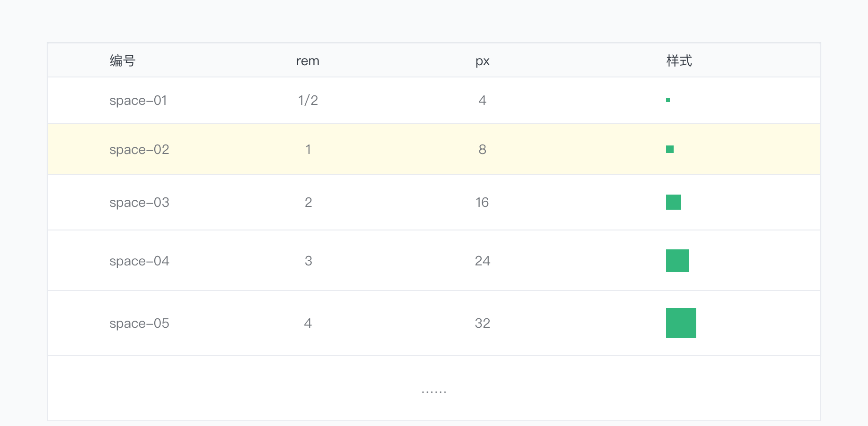Screen dimensions: 868x426
Task: Select the space-01 row label
Action: [138, 101]
